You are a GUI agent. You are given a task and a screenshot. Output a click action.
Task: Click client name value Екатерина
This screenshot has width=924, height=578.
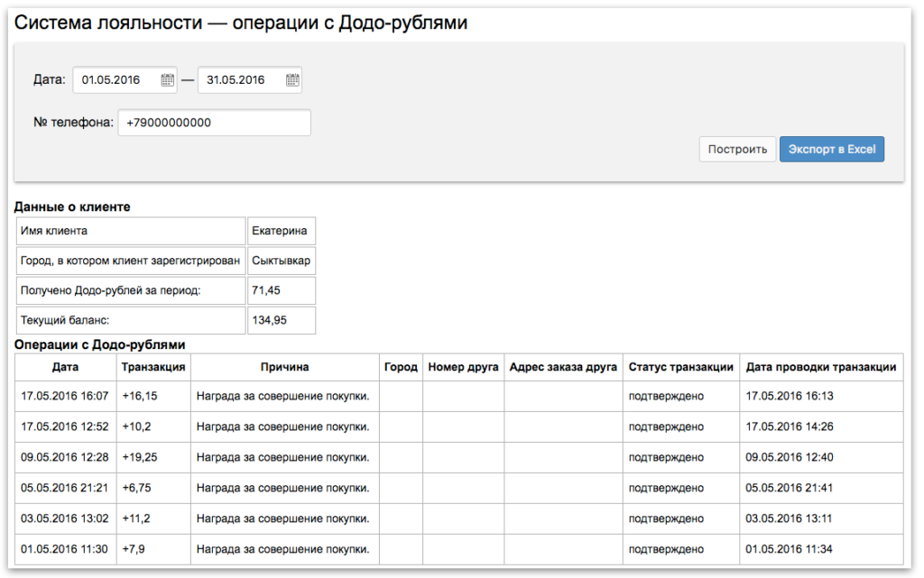click(x=282, y=231)
